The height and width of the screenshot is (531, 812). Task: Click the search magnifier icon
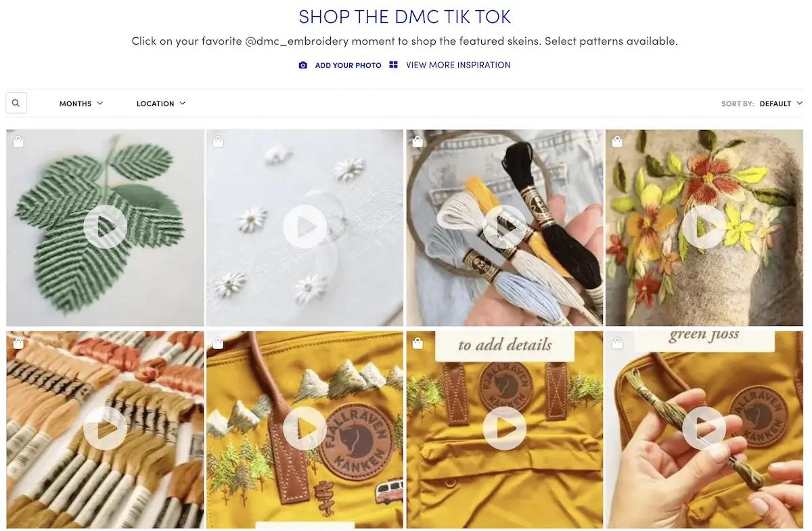click(16, 103)
